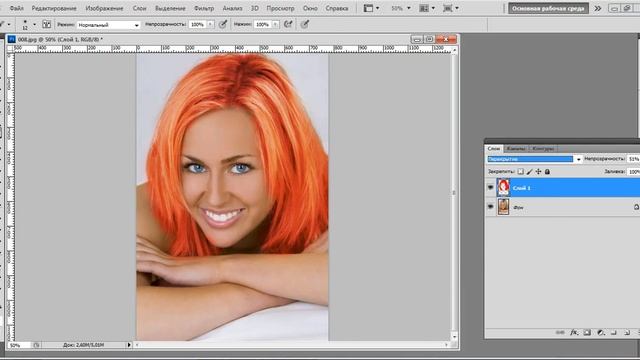Open the Окно menu

click(x=310, y=8)
